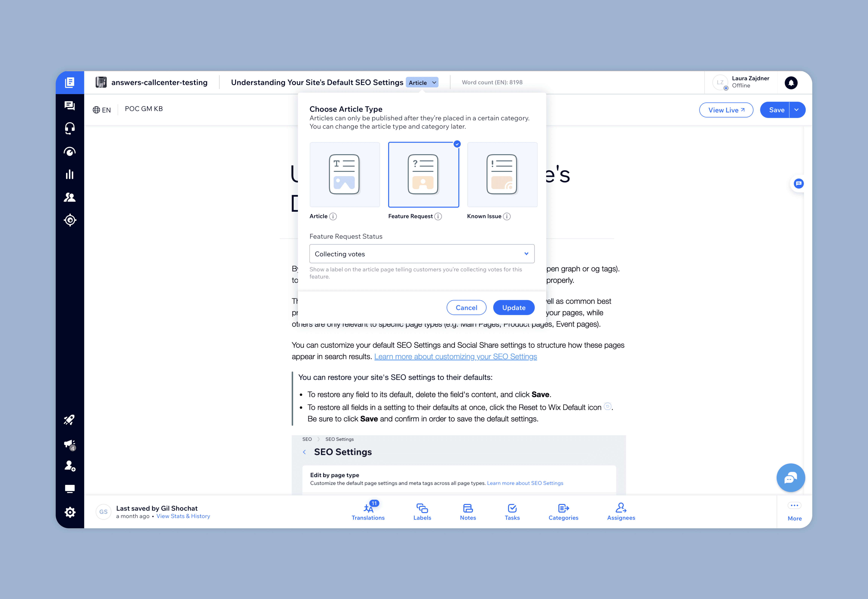Click the bar chart analytics sidebar icon
Viewport: 868px width, 599px height.
click(70, 174)
